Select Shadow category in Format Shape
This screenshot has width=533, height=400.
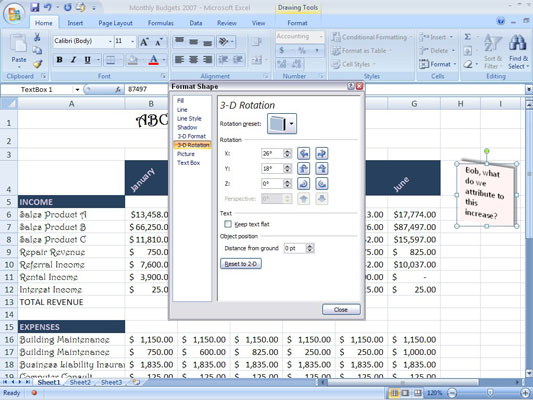[x=187, y=127]
